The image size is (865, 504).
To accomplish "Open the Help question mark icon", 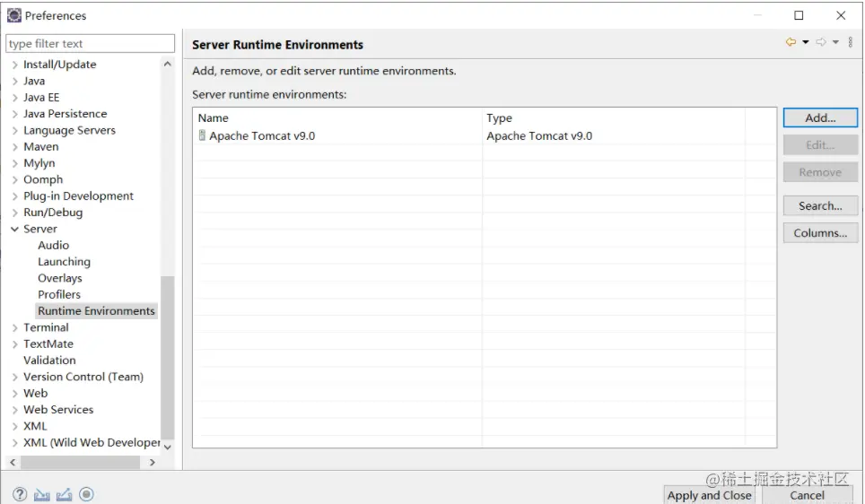I will (x=20, y=494).
